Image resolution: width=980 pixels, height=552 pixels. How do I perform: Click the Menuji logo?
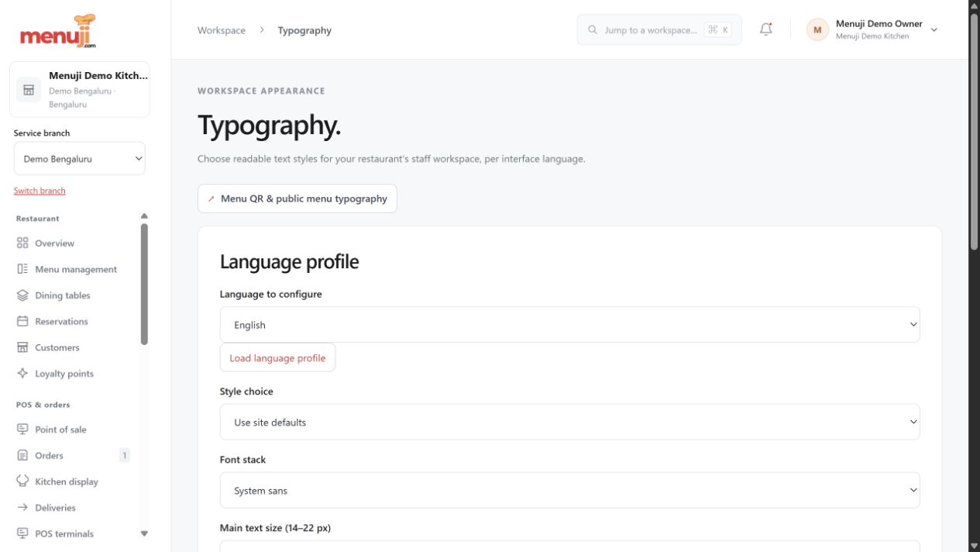58,31
